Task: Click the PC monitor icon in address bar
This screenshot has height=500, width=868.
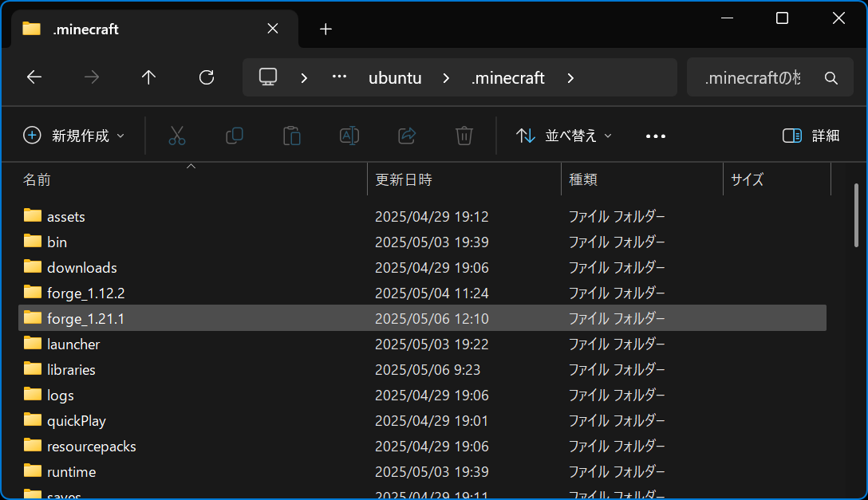Action: click(x=268, y=77)
